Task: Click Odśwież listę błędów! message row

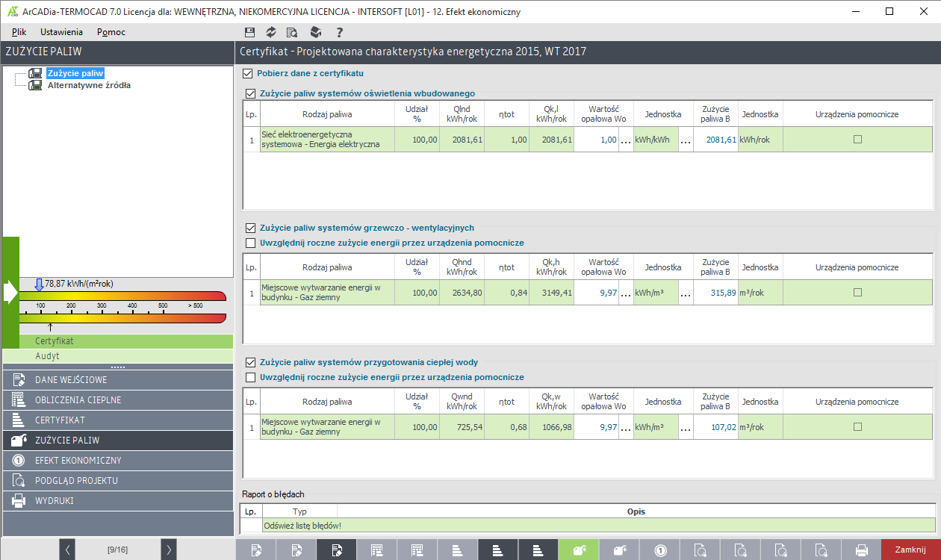Action: tap(598, 526)
